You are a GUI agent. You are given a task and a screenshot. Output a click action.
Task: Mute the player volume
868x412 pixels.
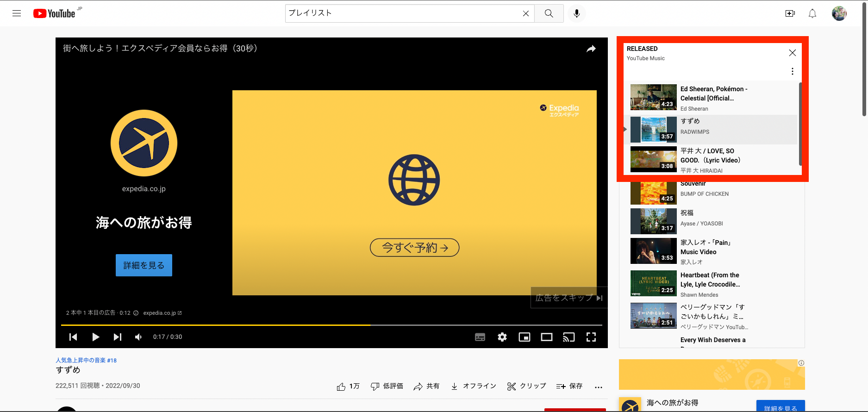tap(138, 337)
